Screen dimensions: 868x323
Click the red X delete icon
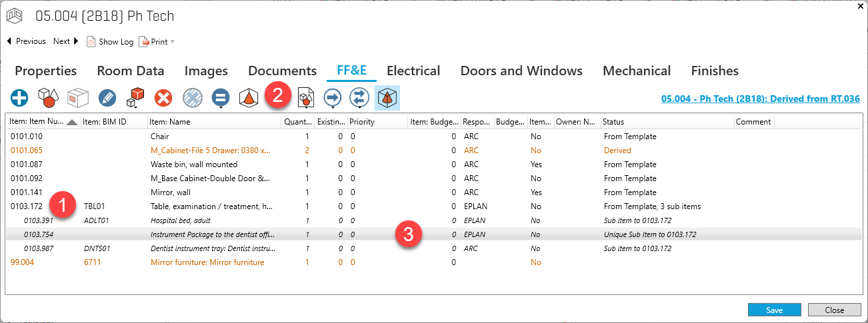click(x=163, y=99)
